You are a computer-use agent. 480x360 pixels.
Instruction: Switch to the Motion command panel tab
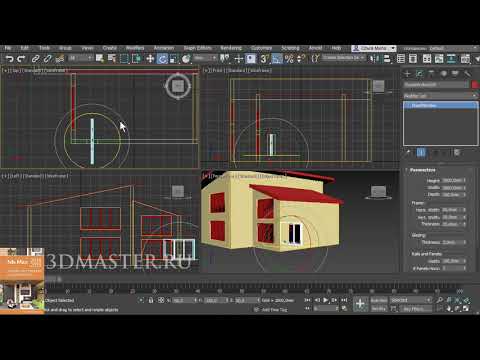[443, 74]
